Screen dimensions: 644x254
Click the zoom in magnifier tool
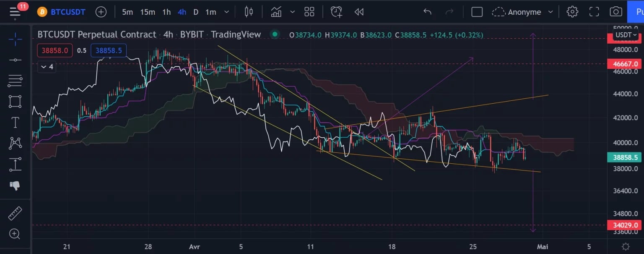pyautogui.click(x=15, y=234)
